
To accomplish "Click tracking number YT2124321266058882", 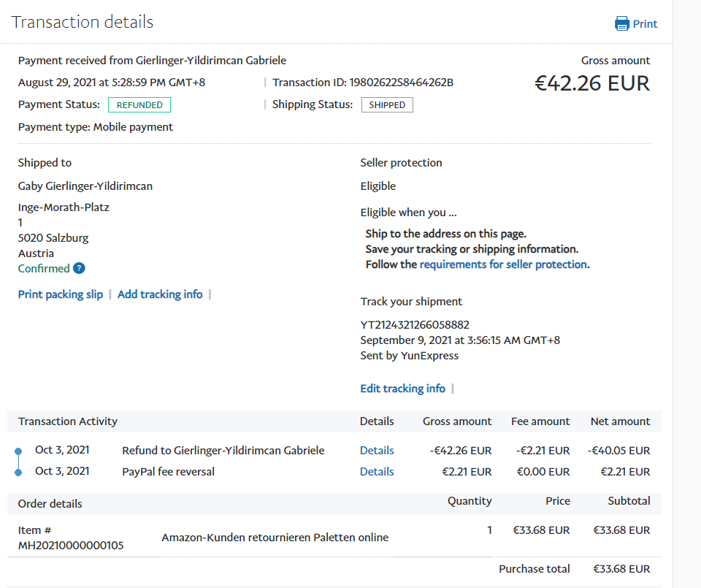I will (x=415, y=324).
